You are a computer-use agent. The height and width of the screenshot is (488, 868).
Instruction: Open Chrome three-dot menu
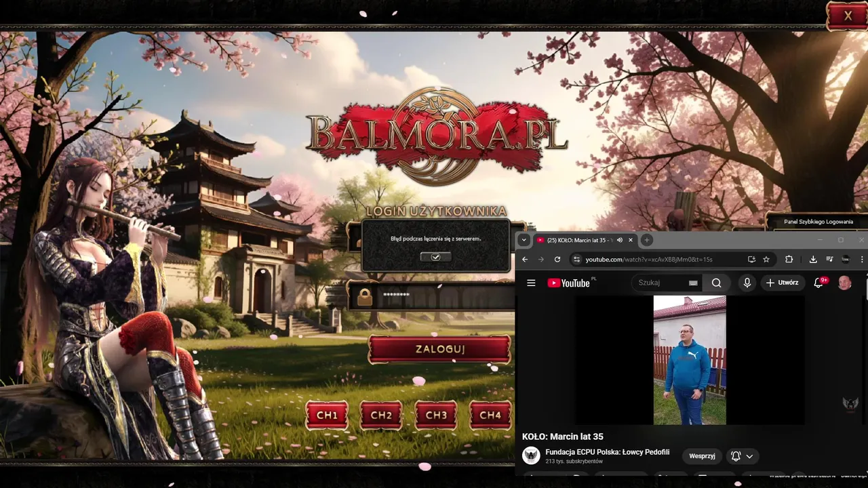pos(863,259)
